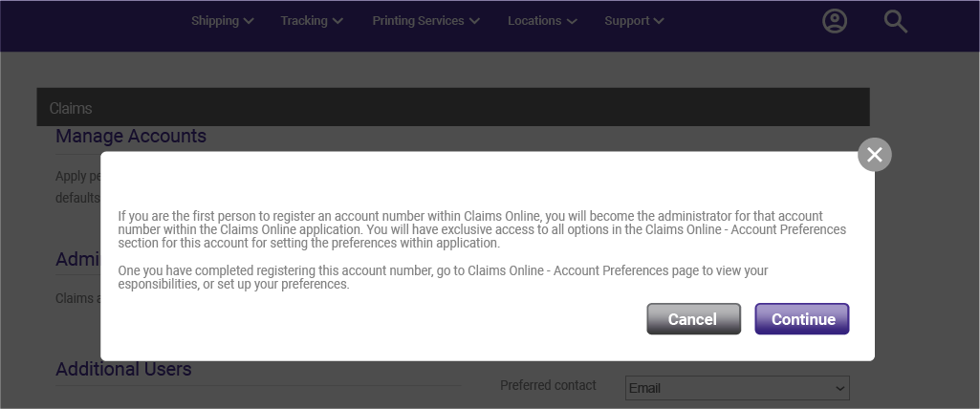Viewport: 980px width, 409px height.
Task: Expand the Tracking menu chevron
Action: tap(338, 21)
